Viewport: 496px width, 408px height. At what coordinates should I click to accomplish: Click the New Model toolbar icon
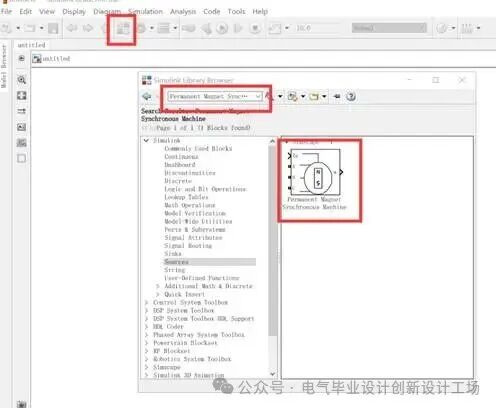pyautogui.click(x=7, y=28)
